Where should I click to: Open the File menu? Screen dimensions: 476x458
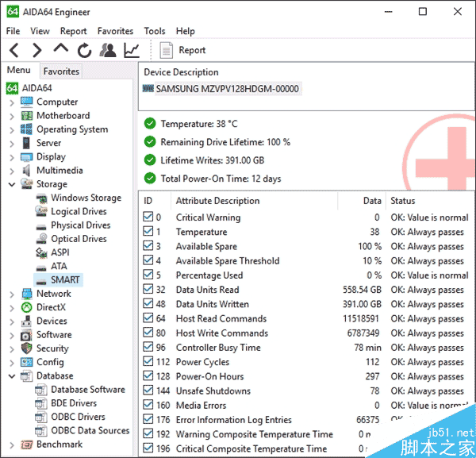tap(13, 31)
